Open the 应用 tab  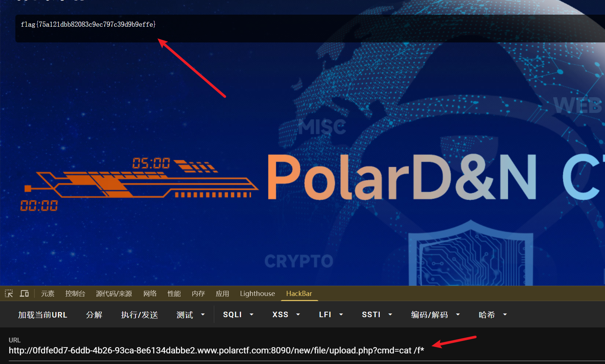(222, 293)
